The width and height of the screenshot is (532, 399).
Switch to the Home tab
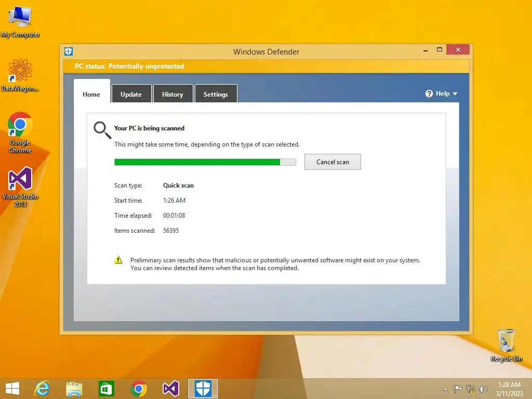tap(91, 95)
